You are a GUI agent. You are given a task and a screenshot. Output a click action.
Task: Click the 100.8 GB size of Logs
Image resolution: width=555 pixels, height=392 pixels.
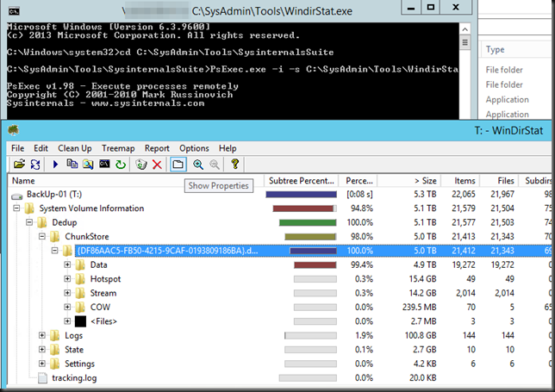[x=421, y=335]
